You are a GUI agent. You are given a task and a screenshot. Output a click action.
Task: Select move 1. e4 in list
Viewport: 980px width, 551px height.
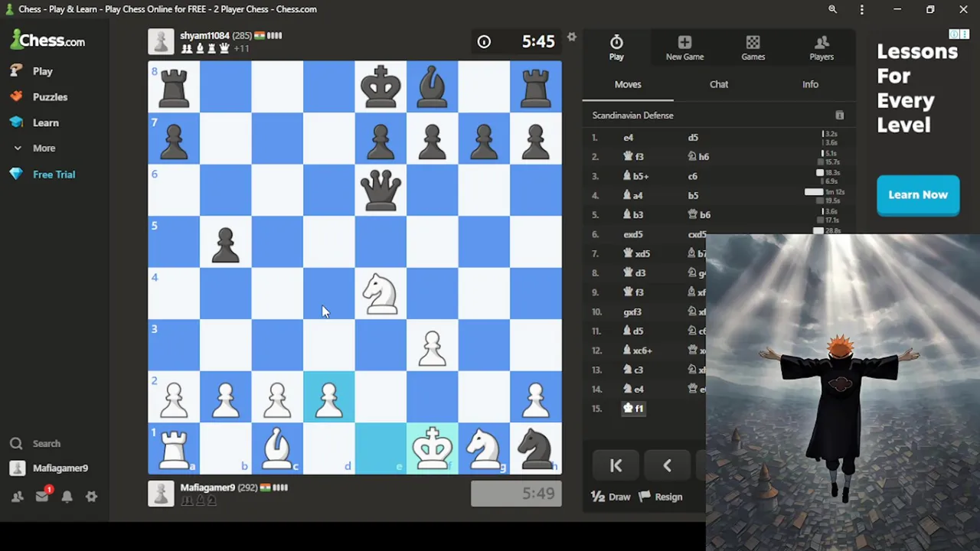(x=629, y=138)
